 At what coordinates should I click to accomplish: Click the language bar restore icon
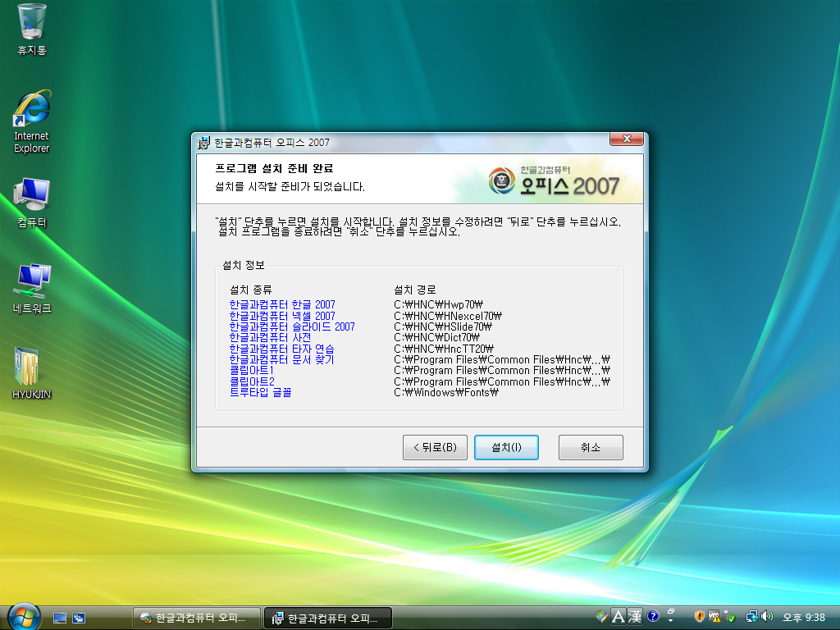tap(671, 611)
